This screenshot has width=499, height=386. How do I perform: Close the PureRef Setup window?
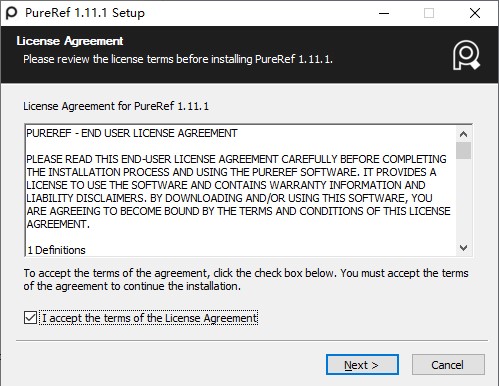coord(475,13)
